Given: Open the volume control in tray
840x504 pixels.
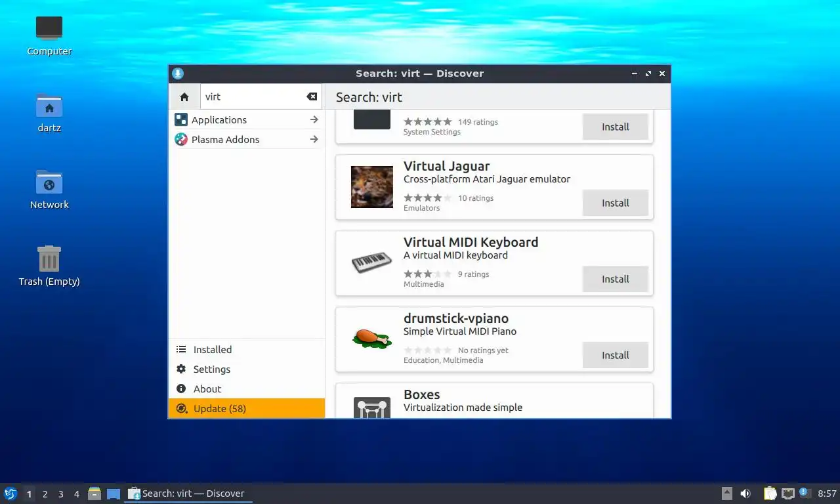Looking at the screenshot, I should 745,493.
